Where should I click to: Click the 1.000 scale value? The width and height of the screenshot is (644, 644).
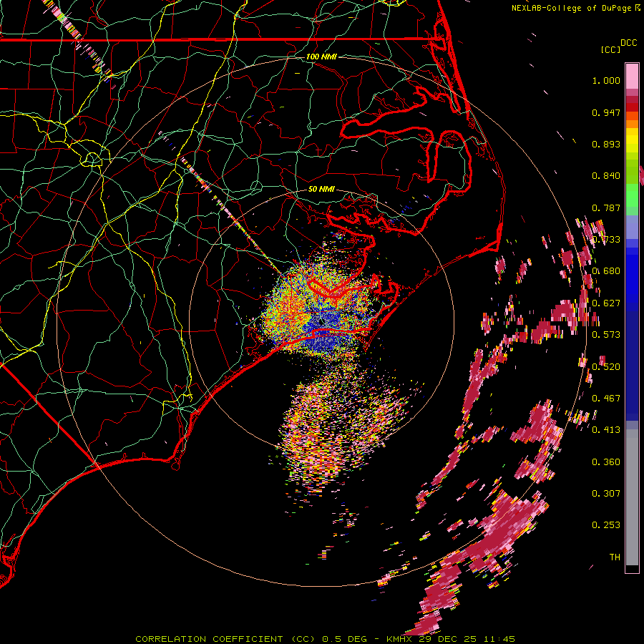click(606, 80)
